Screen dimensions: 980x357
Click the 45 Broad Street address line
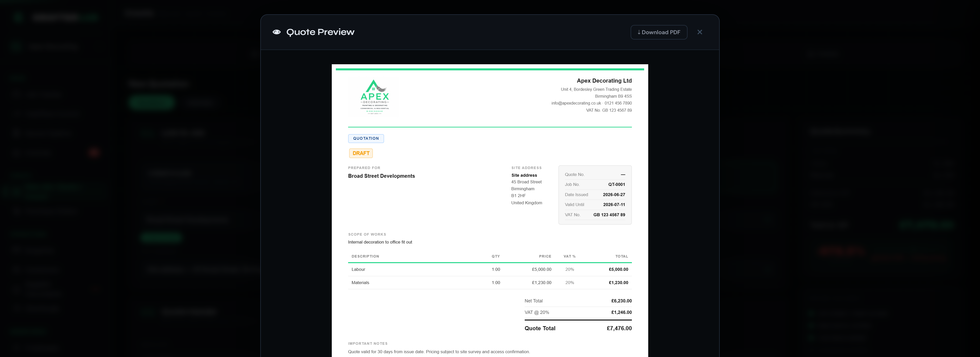click(526, 182)
